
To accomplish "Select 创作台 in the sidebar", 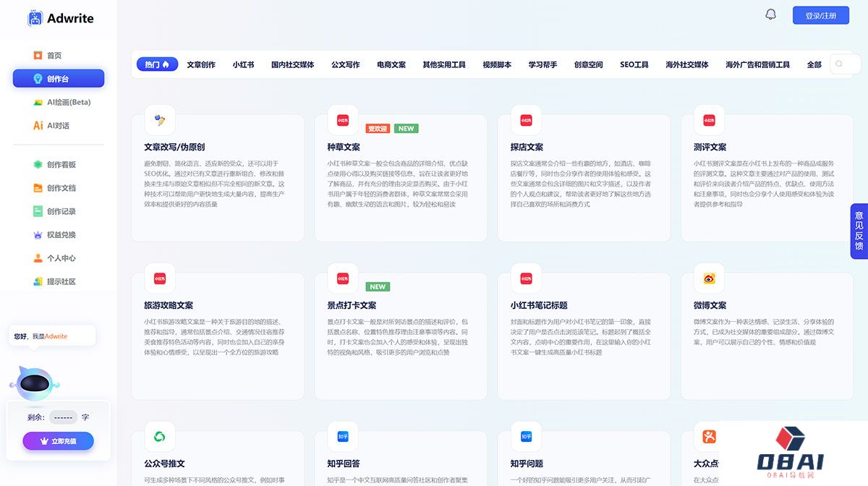I will [x=59, y=79].
